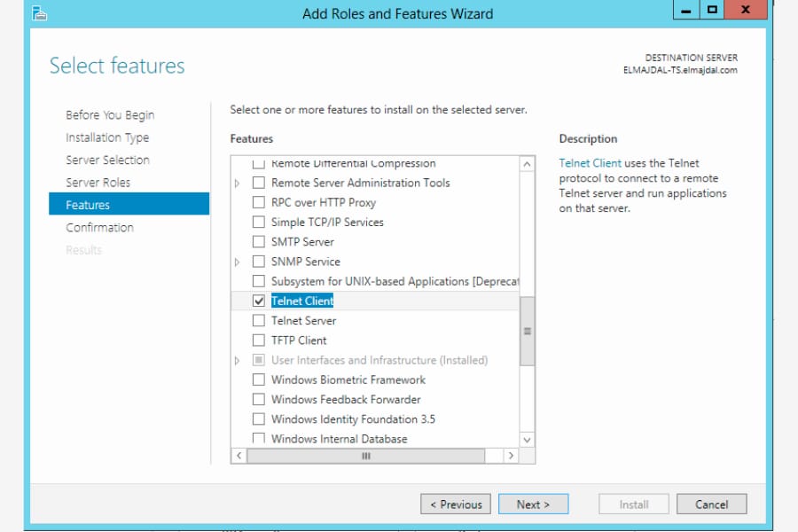Maximize the wizard window
Image resolution: width=798 pixels, height=532 pixels.
[712, 10]
